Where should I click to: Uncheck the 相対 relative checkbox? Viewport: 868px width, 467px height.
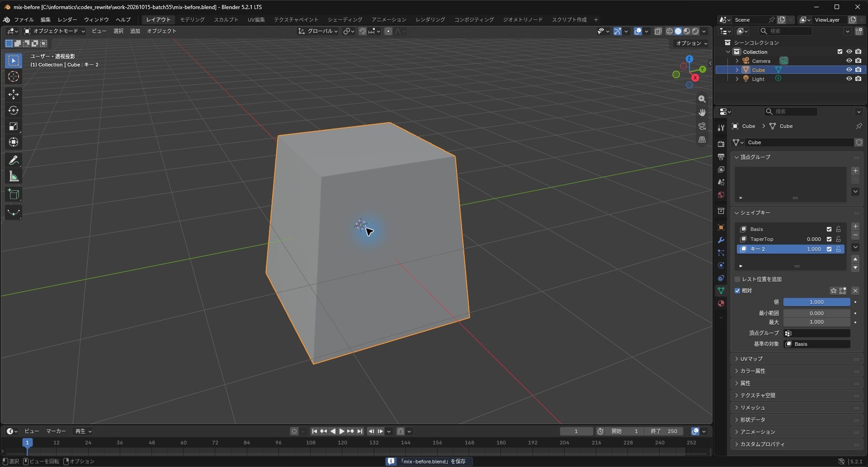coord(737,291)
